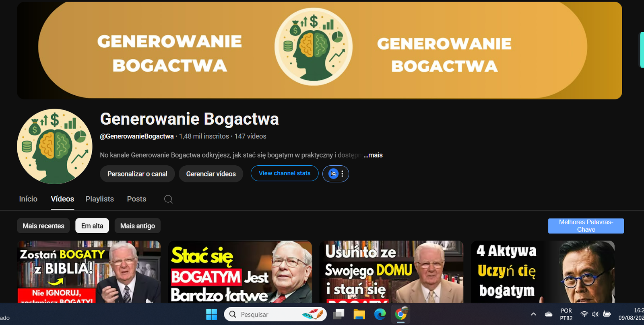Sort videos by Mais antigo

pyautogui.click(x=138, y=226)
